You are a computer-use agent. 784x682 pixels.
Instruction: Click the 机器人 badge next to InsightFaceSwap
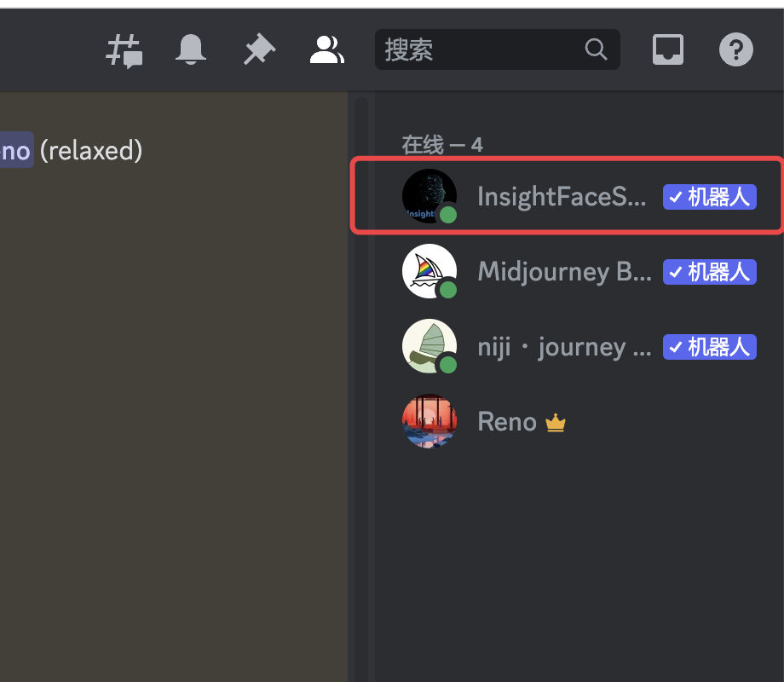710,197
